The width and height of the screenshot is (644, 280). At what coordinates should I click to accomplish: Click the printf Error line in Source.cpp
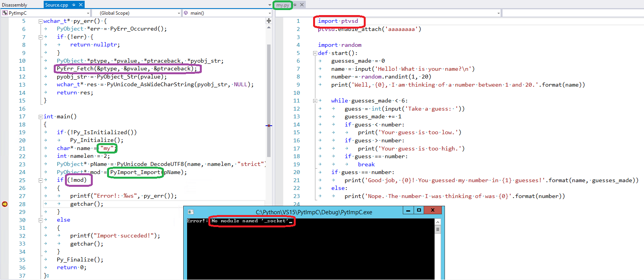click(x=123, y=196)
